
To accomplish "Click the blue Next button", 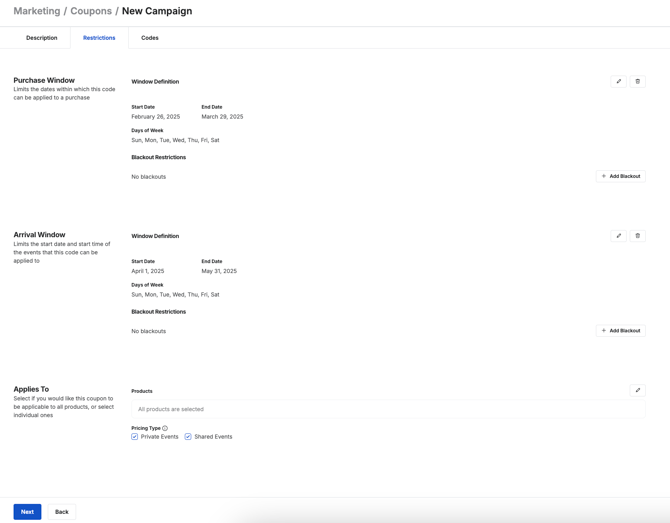I will 27,512.
